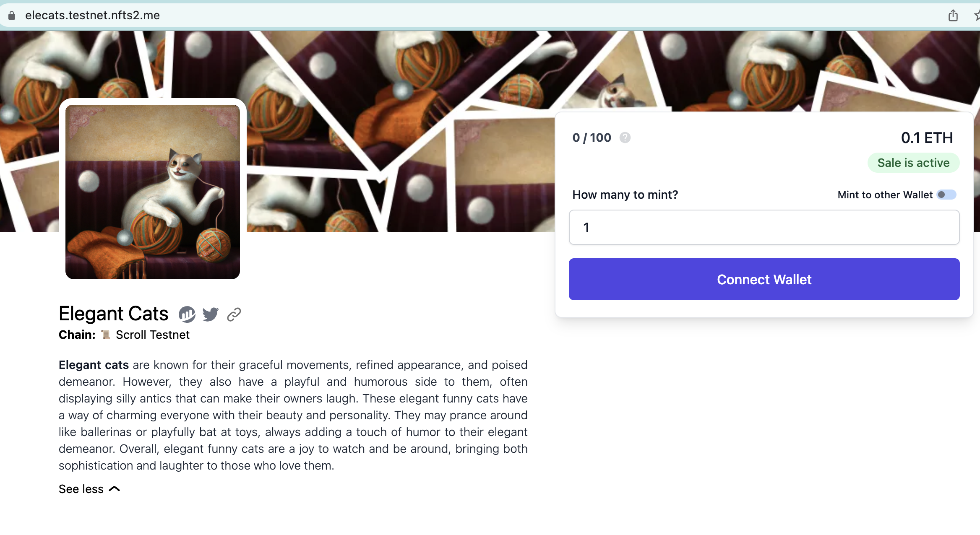Click the question mark help icon
The image size is (980, 535).
[x=625, y=138]
